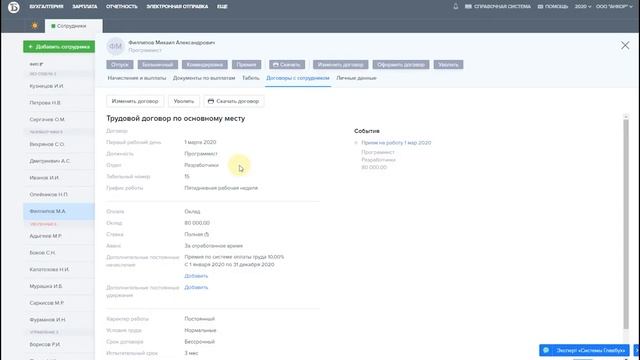Click the gray Уволить header button
This screenshot has width=640, height=360.
[x=448, y=64]
